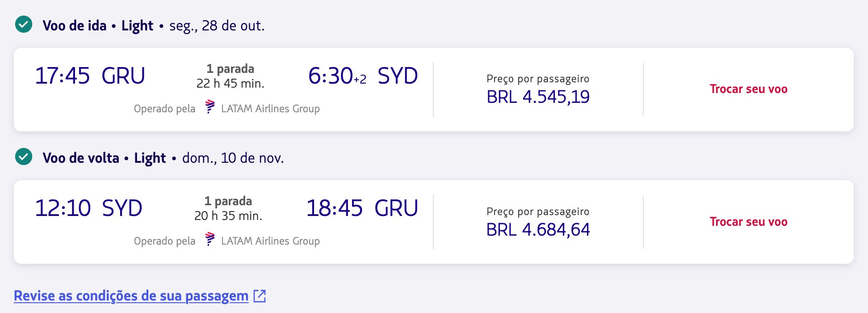The height and width of the screenshot is (313, 868).
Task: Click the LATAM logo in the return flight card
Action: (x=210, y=239)
